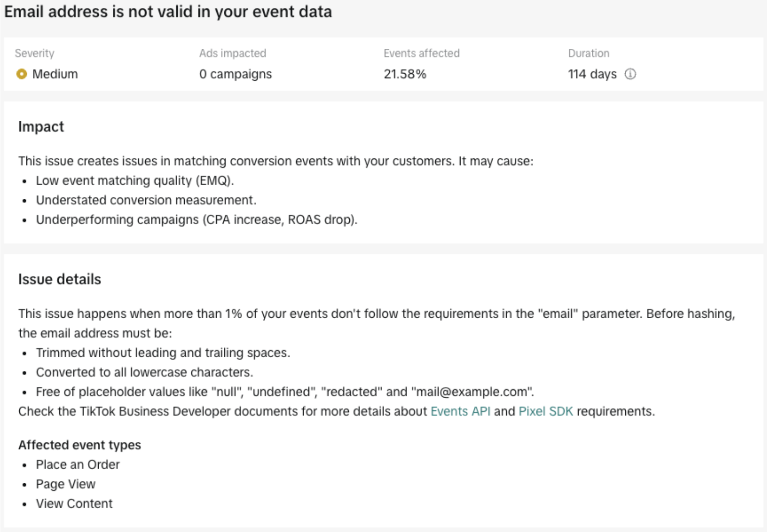Select the Place an Order event type
This screenshot has height=532, width=767.
pyautogui.click(x=77, y=464)
